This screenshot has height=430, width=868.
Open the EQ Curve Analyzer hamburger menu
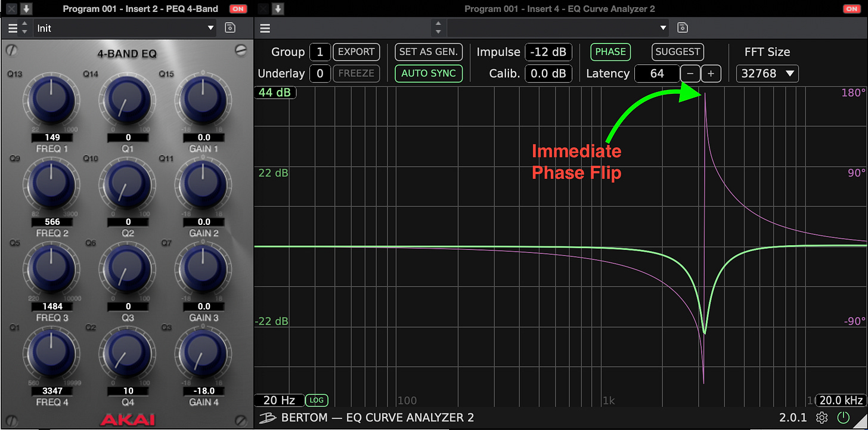point(265,28)
